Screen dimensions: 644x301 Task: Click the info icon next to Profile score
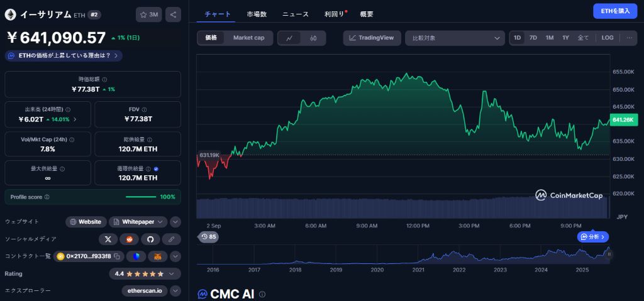coord(47,197)
